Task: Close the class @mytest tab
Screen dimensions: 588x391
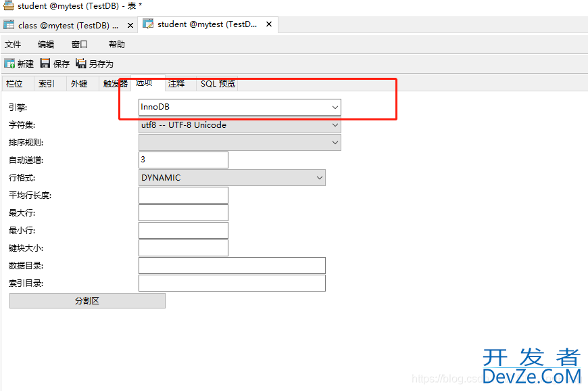Action: (130, 26)
